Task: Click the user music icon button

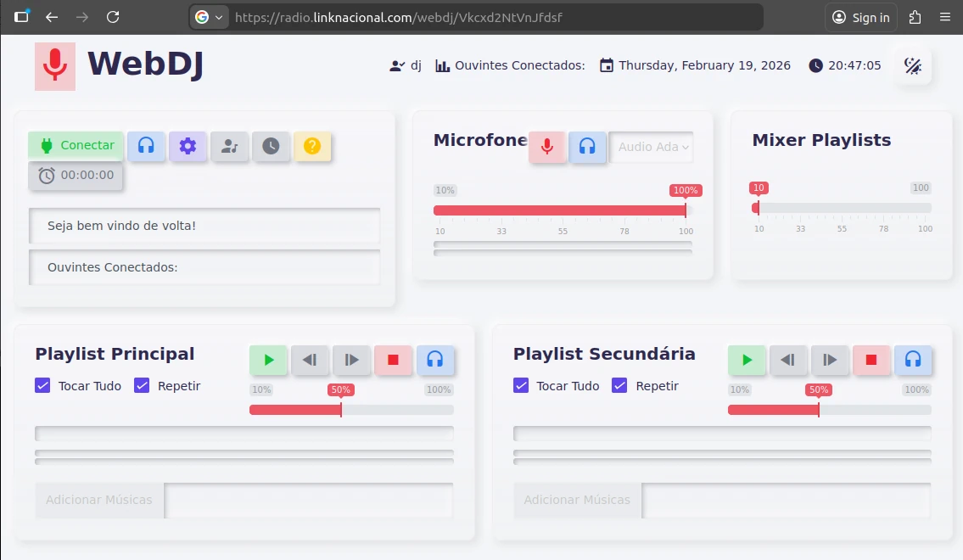Action: tap(229, 146)
